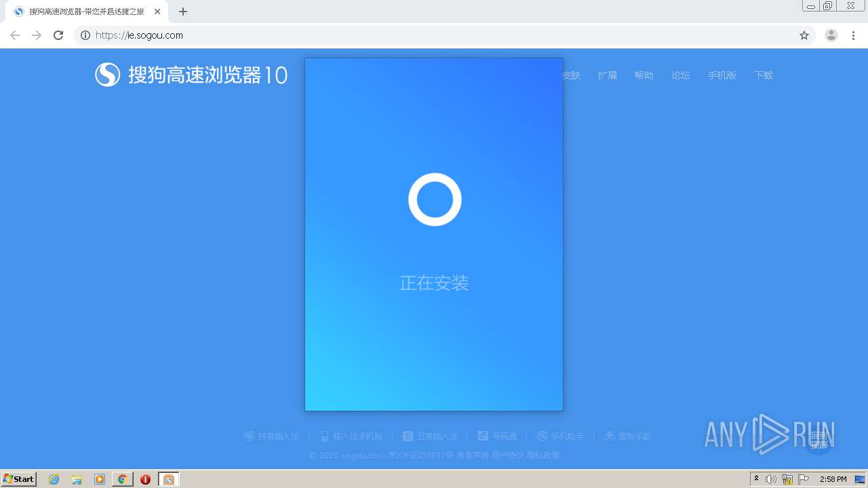Open 手机助手 footer link

pos(561,436)
